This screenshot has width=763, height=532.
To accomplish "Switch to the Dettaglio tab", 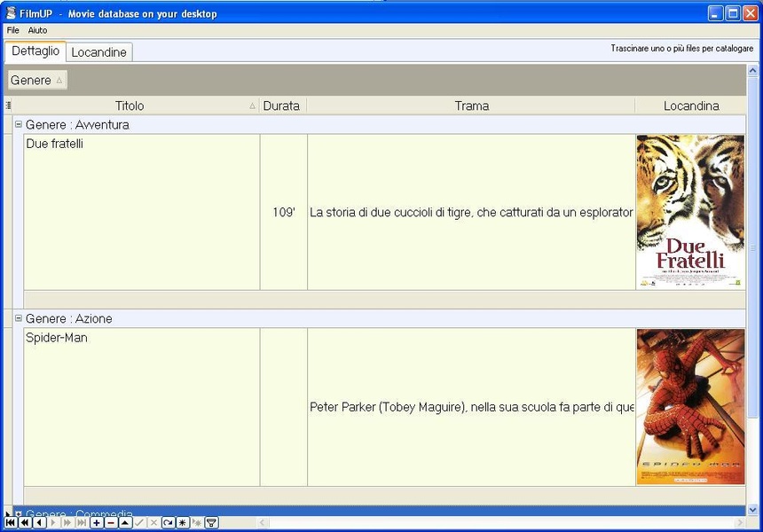I will [35, 51].
